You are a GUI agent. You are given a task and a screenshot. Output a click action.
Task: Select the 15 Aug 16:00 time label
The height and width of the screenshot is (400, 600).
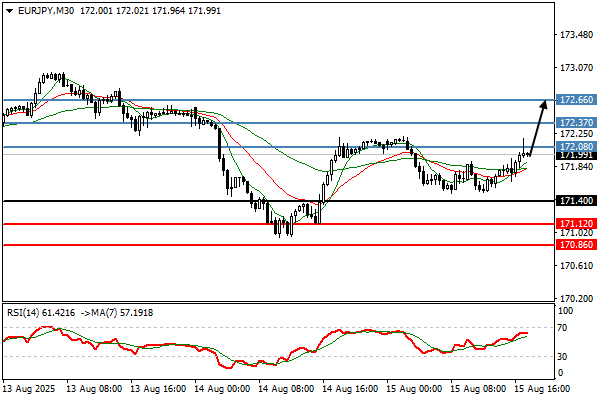[542, 389]
